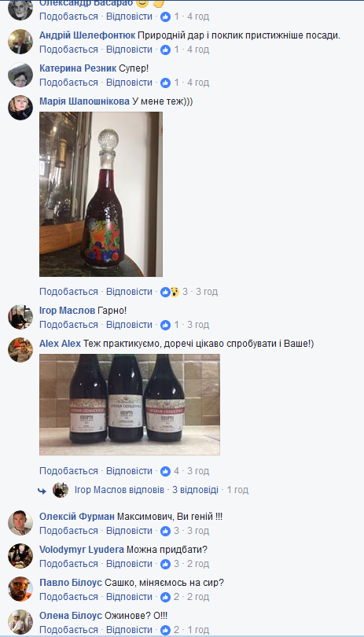Click wow reaction emoji under Марія Шапошнікова's photo
Image resolution: width=364 pixels, height=637 pixels.
coord(175,292)
